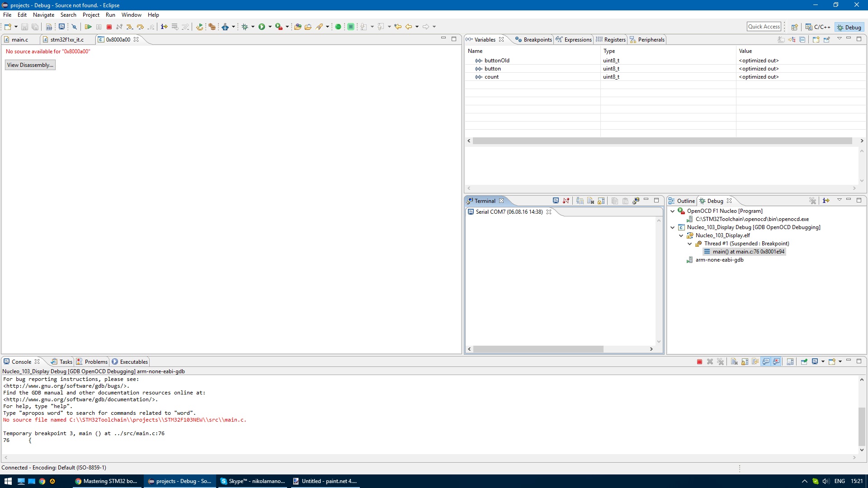This screenshot has height=488, width=868.
Task: Click the Pin Console icon
Action: click(804, 362)
